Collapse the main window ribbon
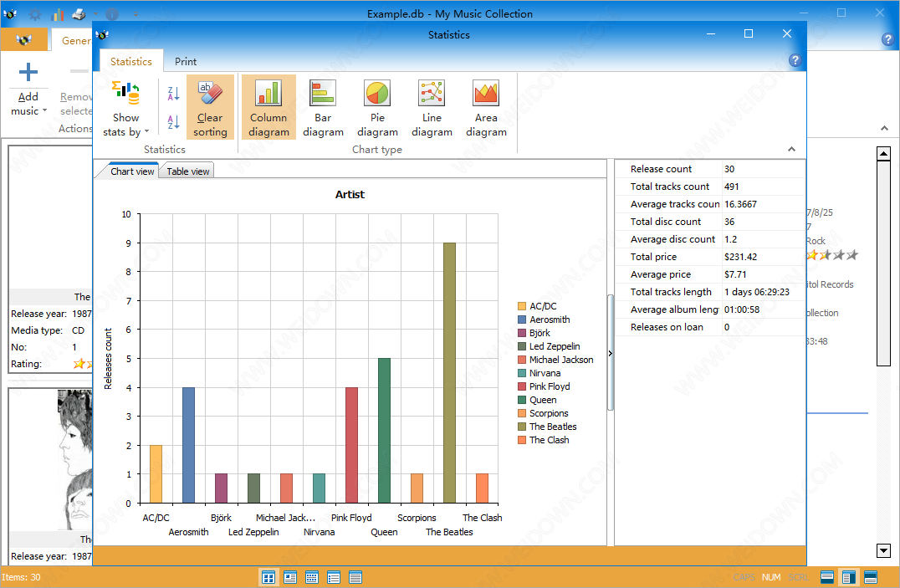This screenshot has width=900, height=588. pos(884,128)
